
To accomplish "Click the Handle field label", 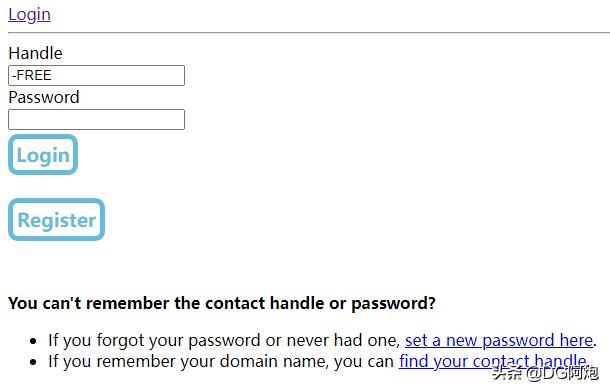I will click(x=35, y=53).
